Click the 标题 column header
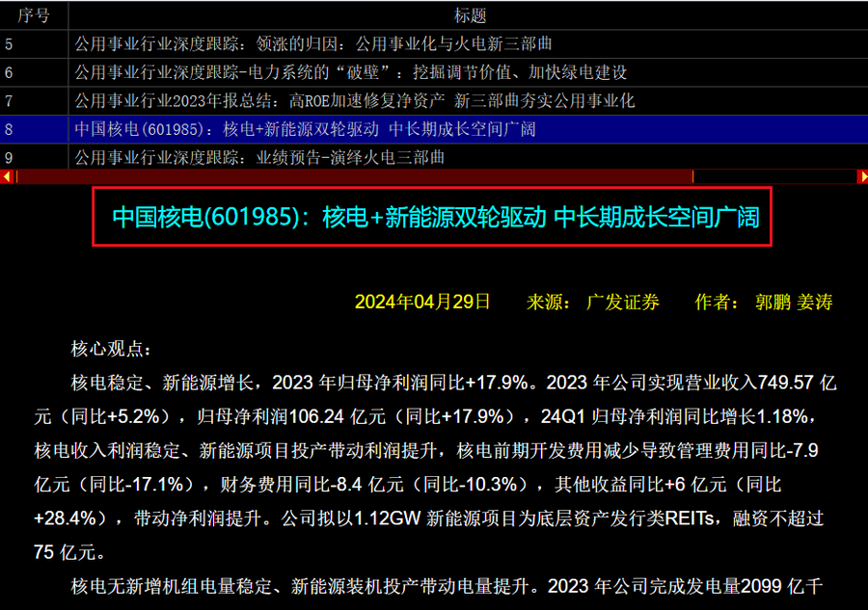The width and height of the screenshot is (868, 610). (x=469, y=15)
